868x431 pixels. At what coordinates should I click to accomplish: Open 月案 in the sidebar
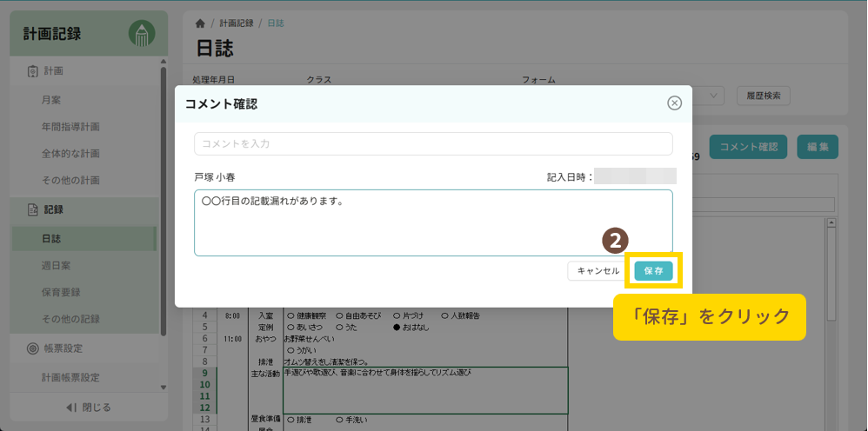[51, 100]
